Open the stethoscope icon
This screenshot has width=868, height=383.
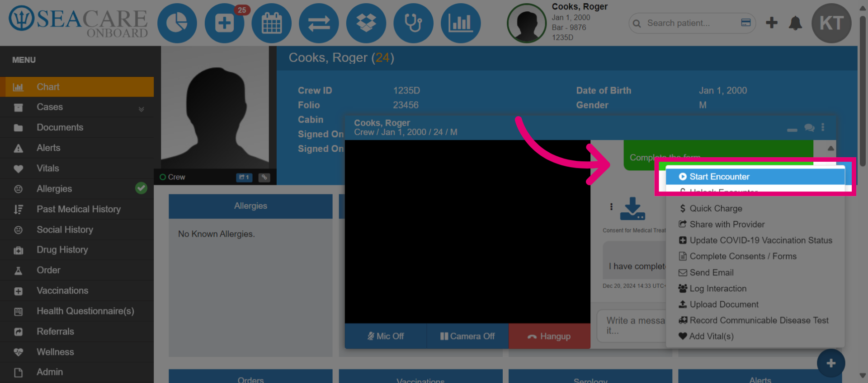(413, 23)
